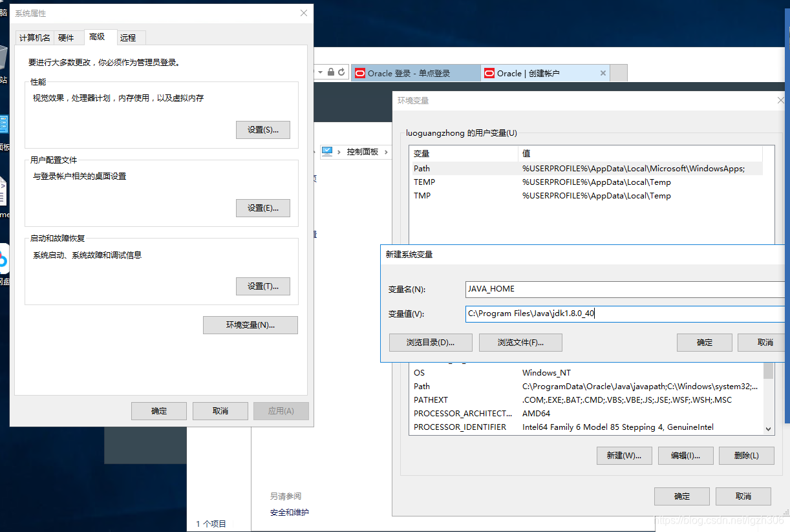Open the me folder icon on the desktop
The width and height of the screenshot is (790, 532).
click(x=5, y=191)
